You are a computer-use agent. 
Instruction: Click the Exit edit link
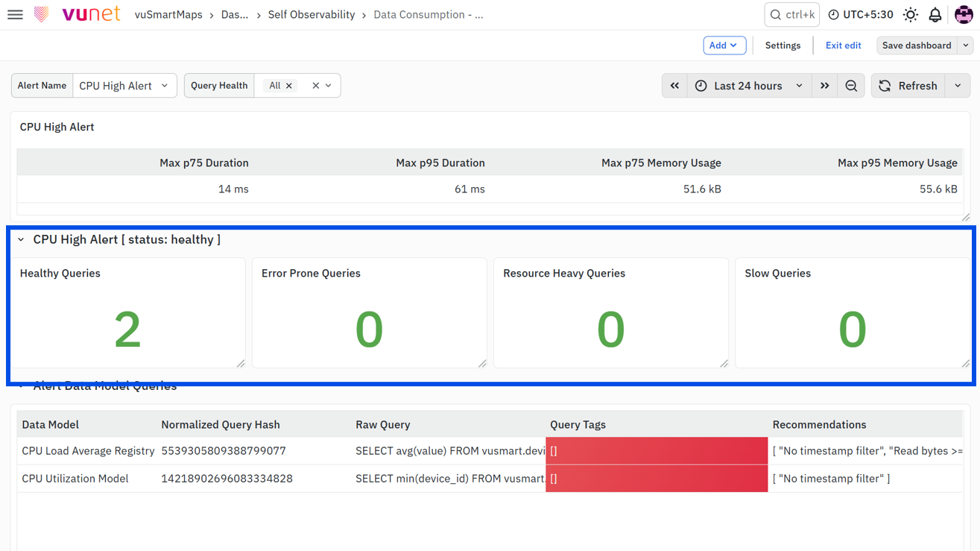pos(843,45)
